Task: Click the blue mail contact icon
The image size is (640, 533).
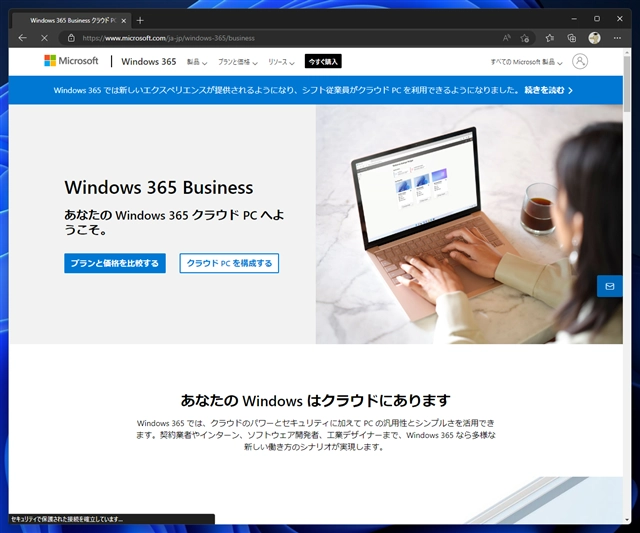Action: (x=610, y=286)
